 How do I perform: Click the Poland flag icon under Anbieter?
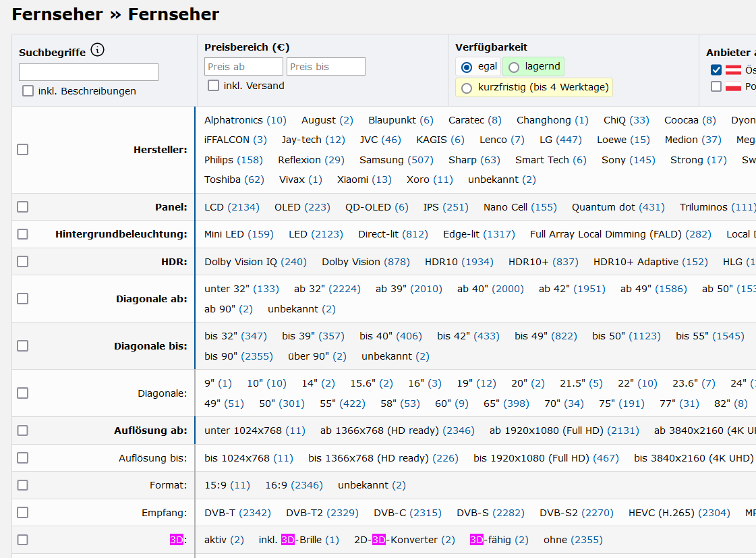(733, 86)
